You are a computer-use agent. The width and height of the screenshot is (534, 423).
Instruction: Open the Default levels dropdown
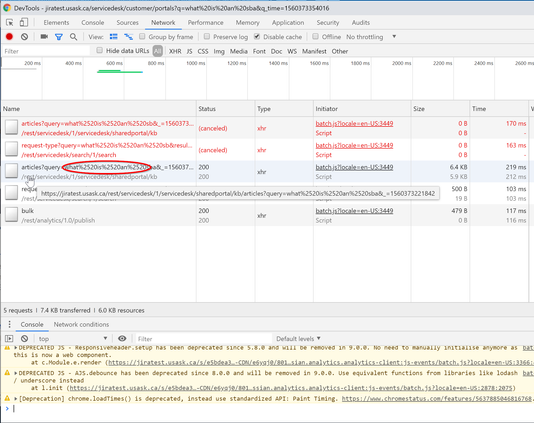tap(298, 339)
